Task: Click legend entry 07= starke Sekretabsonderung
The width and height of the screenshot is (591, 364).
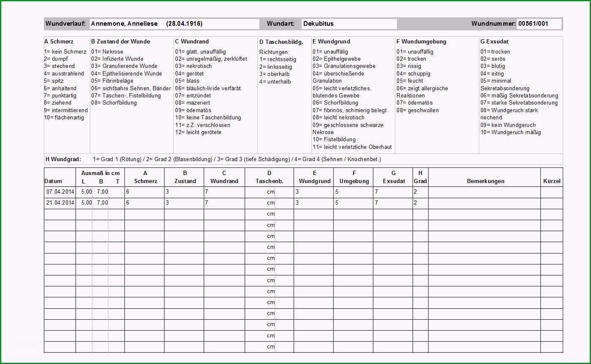Action: pos(519,103)
